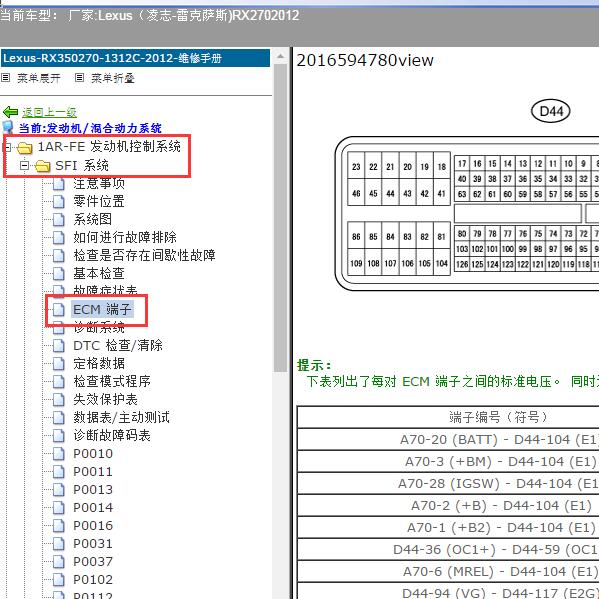Open the 失效保护表 page
The width and height of the screenshot is (599, 599).
point(105,399)
